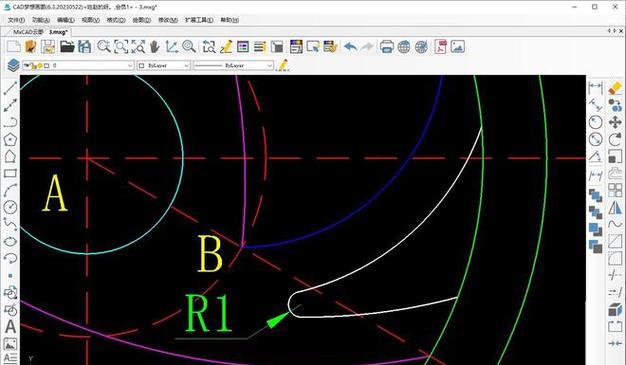Select the Move tool on right toolbar
Viewport: 626px width, 365px height.
(615, 122)
